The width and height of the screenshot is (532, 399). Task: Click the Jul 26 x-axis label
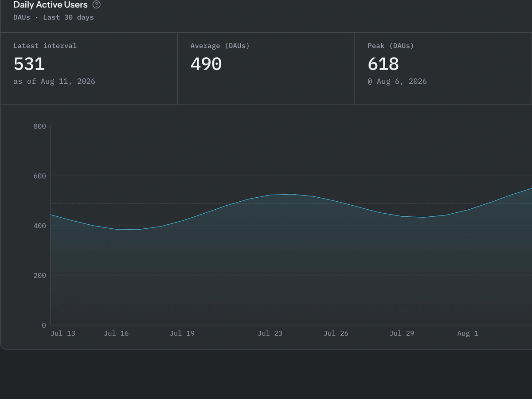click(336, 333)
